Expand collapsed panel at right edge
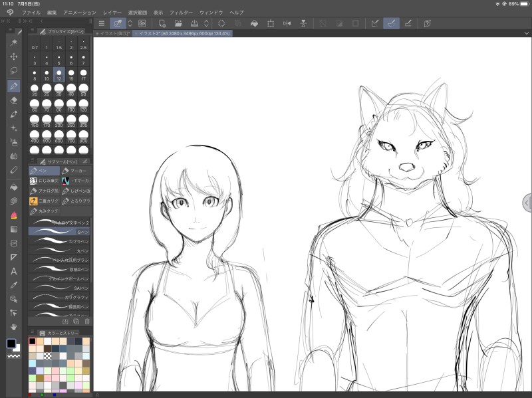 (527, 203)
